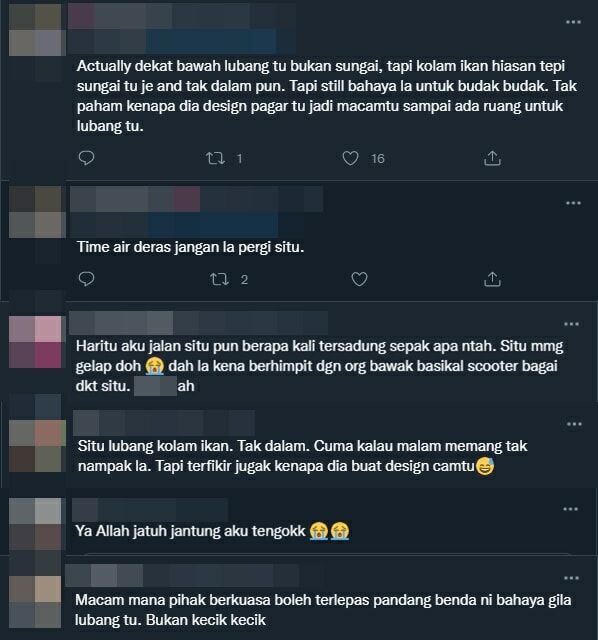Open the first tweet author's profile avatar
Screen dimensions: 598x640
35,30
